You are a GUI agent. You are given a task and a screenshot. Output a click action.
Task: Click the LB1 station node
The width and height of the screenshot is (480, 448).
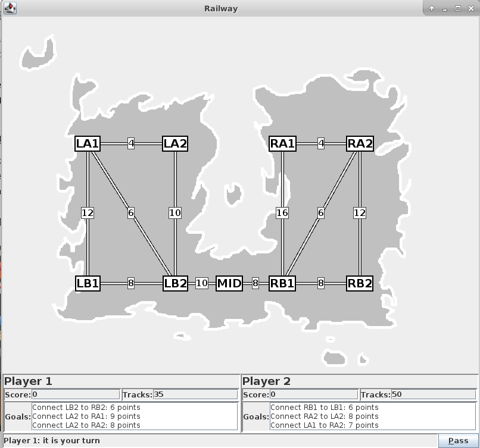(88, 283)
